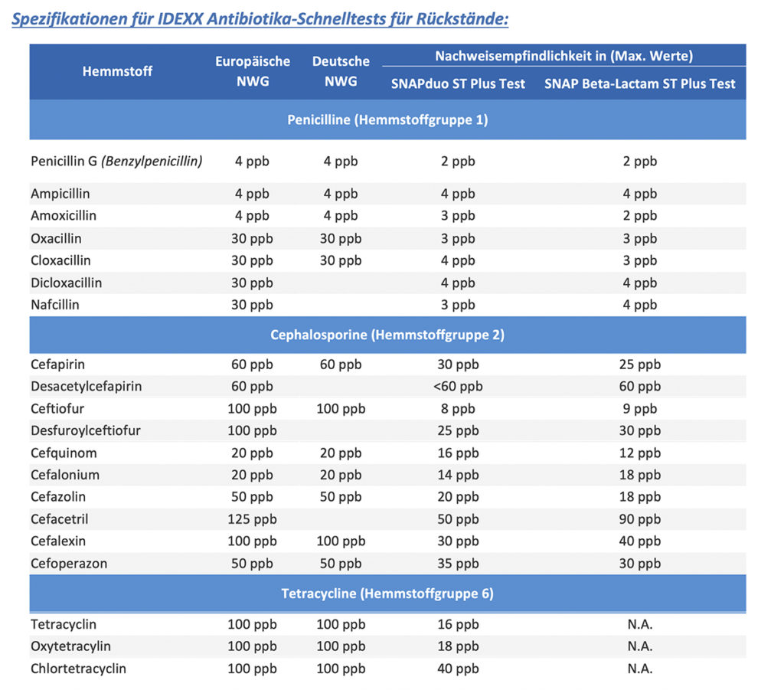Select the 'Nafcillin' row label
Image resolution: width=784 pixels, height=690 pixels.
55,305
